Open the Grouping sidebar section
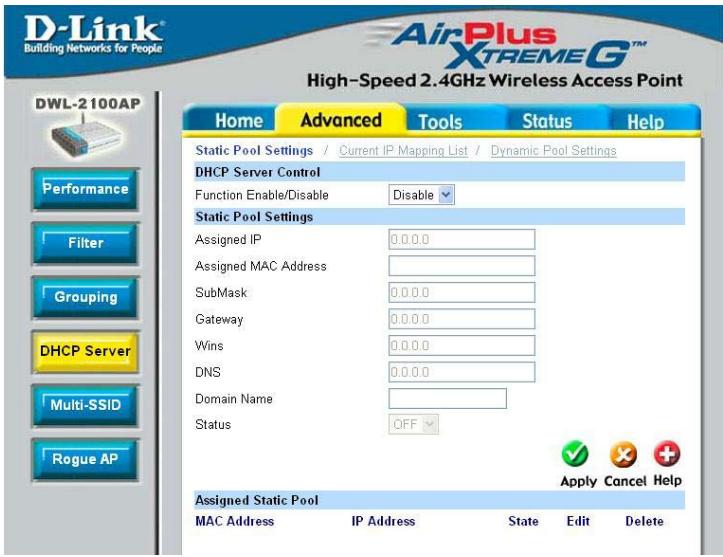Image resolution: width=723 pixels, height=557 pixels. coord(85,297)
